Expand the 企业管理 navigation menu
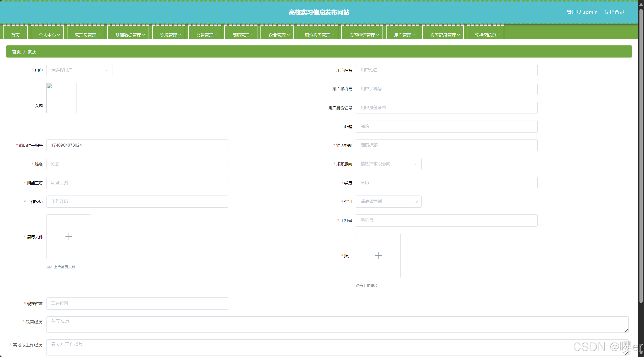 279,35
